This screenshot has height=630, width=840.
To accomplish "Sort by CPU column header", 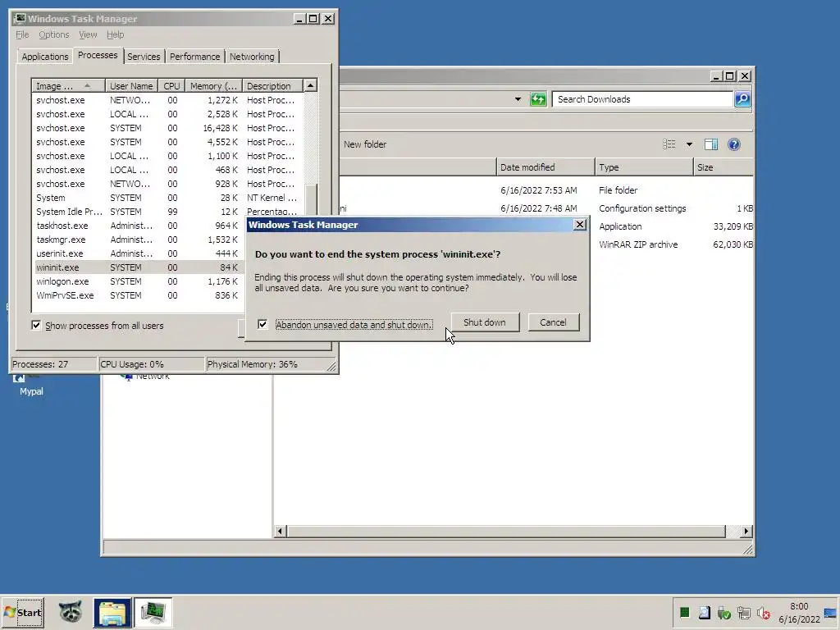I will [171, 85].
